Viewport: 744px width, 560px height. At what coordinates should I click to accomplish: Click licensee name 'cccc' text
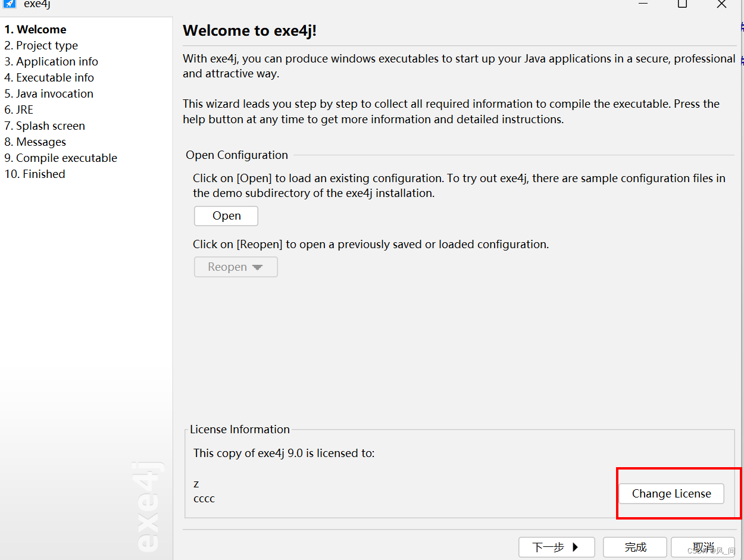pyautogui.click(x=204, y=499)
